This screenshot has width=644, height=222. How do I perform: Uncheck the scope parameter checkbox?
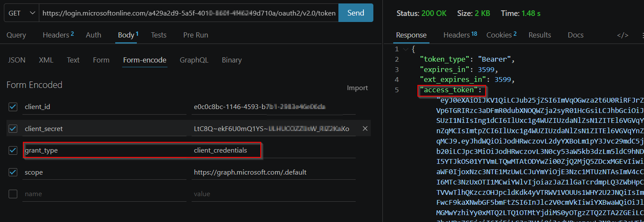(x=13, y=172)
